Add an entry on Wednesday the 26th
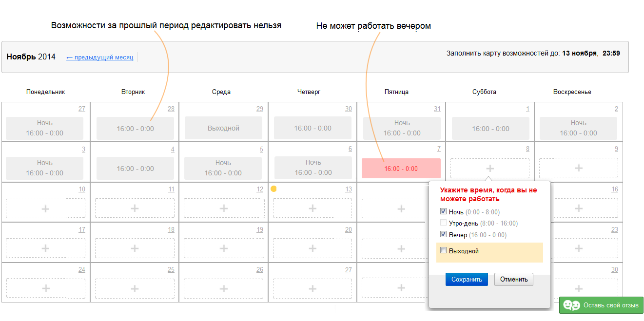This screenshot has height=321, width=644. 224,288
